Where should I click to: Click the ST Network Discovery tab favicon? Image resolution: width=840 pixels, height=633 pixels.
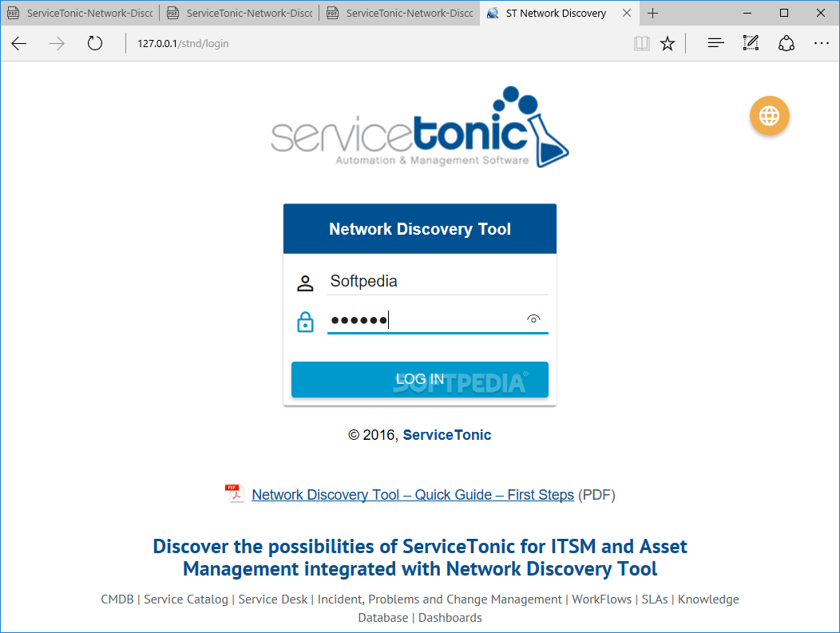tap(493, 13)
